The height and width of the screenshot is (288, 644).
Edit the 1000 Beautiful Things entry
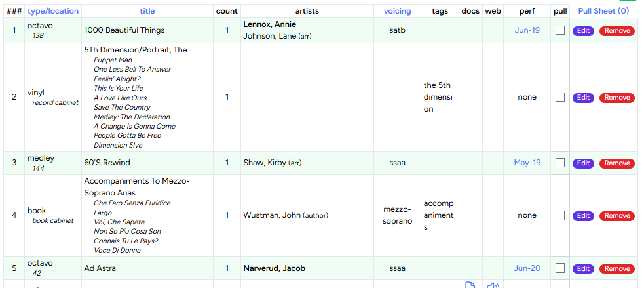tap(583, 31)
